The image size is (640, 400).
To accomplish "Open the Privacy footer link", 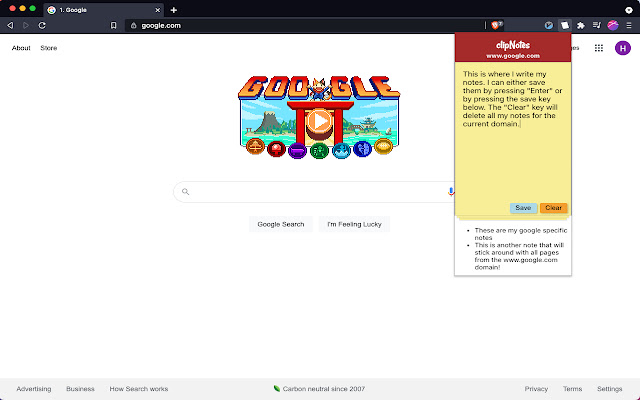I will pyautogui.click(x=536, y=389).
